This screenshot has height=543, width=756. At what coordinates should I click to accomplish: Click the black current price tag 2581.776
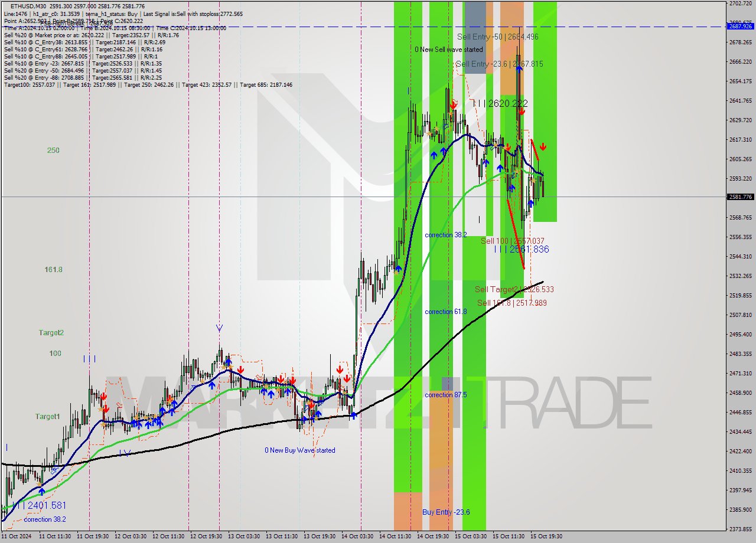[740, 197]
